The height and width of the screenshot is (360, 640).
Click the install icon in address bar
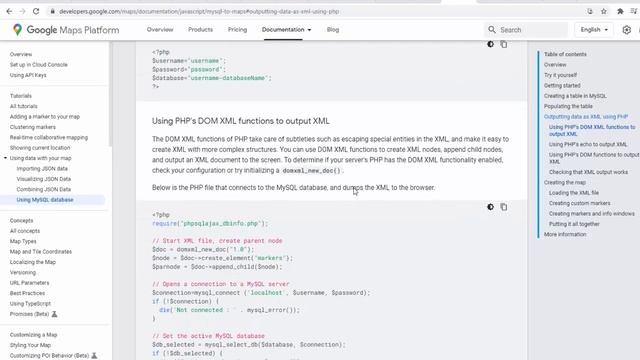[x=590, y=11]
